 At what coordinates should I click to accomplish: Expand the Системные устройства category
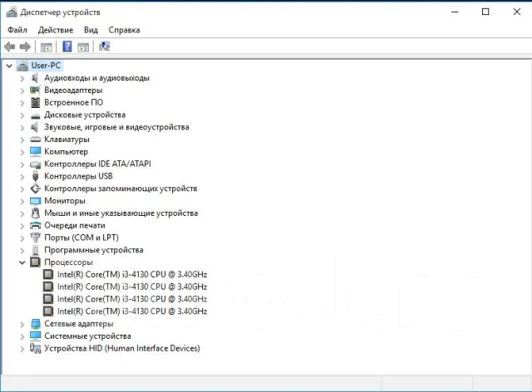point(22,336)
